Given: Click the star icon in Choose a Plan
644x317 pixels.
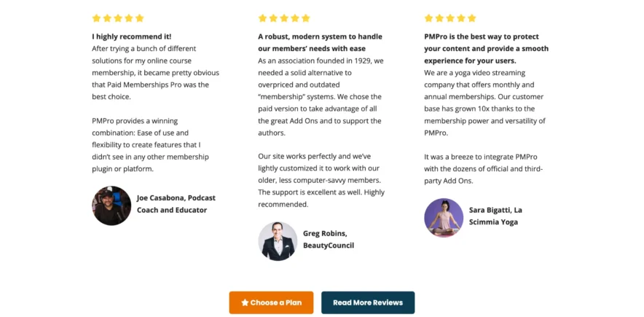Looking at the screenshot, I should click(245, 302).
